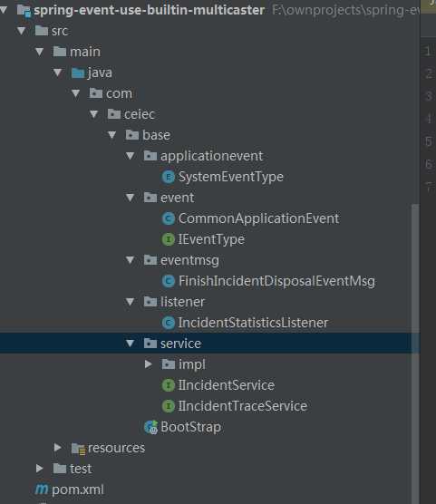Expand the test folder
The width and height of the screenshot is (436, 504).
coord(40,469)
